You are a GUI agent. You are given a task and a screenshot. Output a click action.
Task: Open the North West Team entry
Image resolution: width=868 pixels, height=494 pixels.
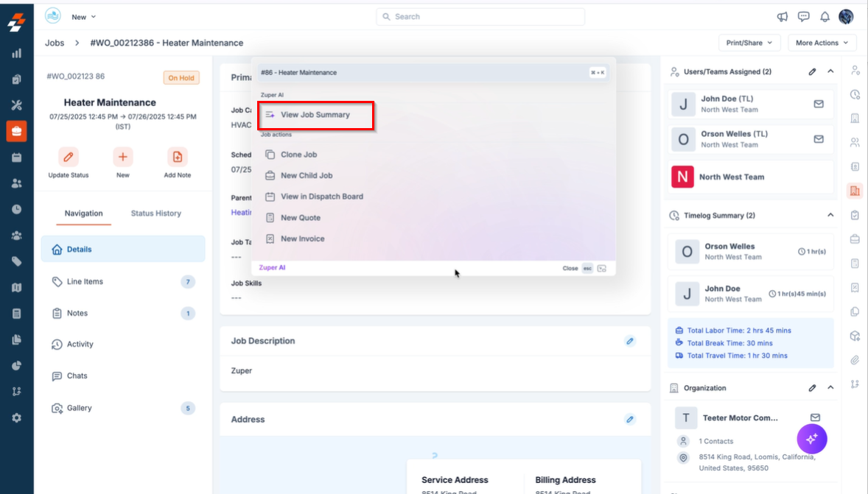point(751,177)
